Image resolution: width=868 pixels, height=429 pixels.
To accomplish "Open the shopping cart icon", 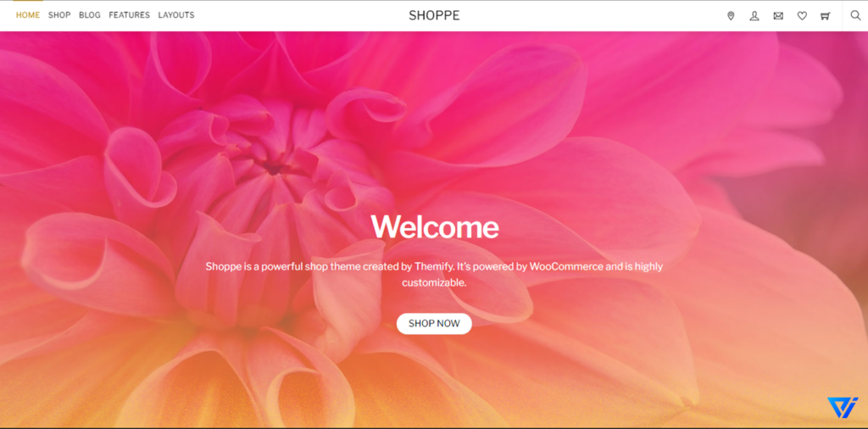I will tap(826, 16).
